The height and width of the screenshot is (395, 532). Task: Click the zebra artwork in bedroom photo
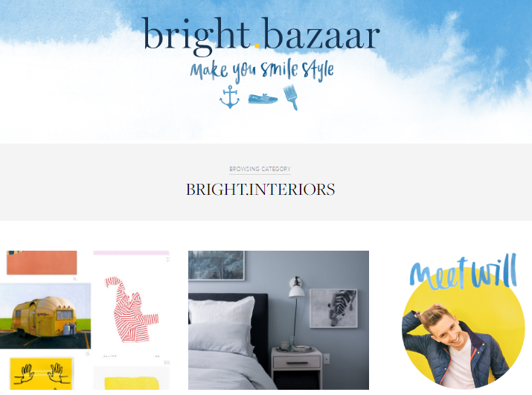click(x=334, y=308)
